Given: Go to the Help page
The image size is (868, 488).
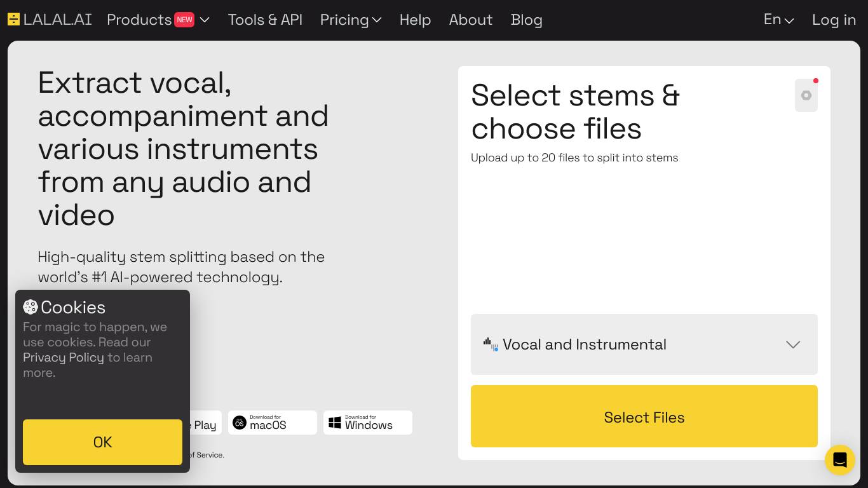Looking at the screenshot, I should [415, 20].
